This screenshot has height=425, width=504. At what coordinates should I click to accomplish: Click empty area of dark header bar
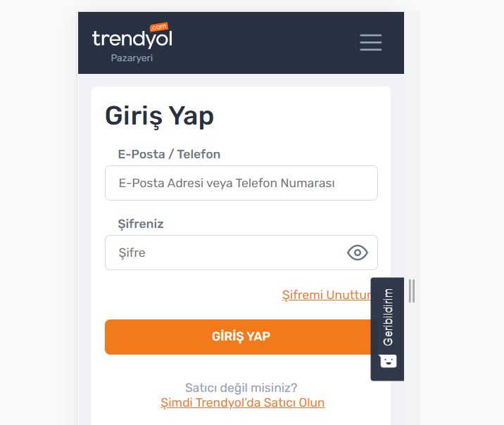[x=263, y=43]
